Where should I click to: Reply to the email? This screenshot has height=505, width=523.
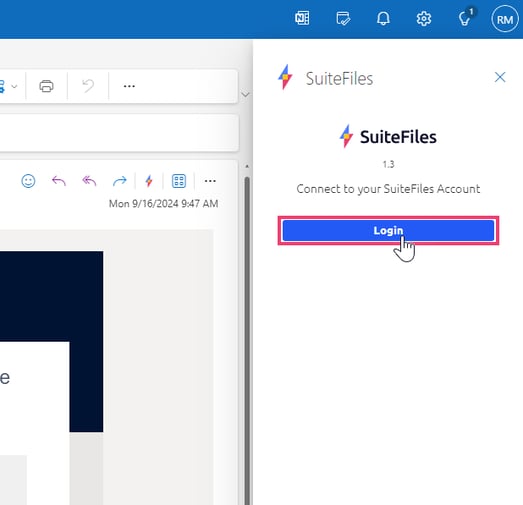click(x=59, y=181)
